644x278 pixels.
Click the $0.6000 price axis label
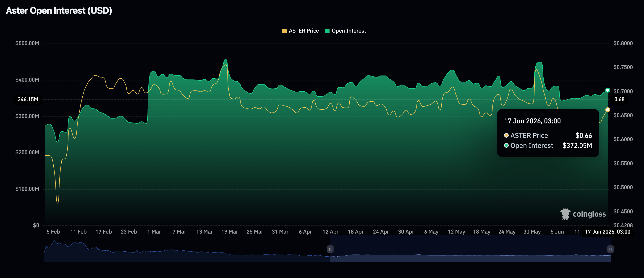coord(623,139)
